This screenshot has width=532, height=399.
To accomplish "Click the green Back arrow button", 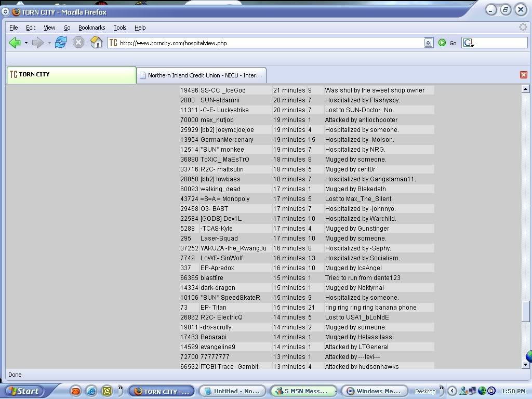I will pyautogui.click(x=15, y=43).
